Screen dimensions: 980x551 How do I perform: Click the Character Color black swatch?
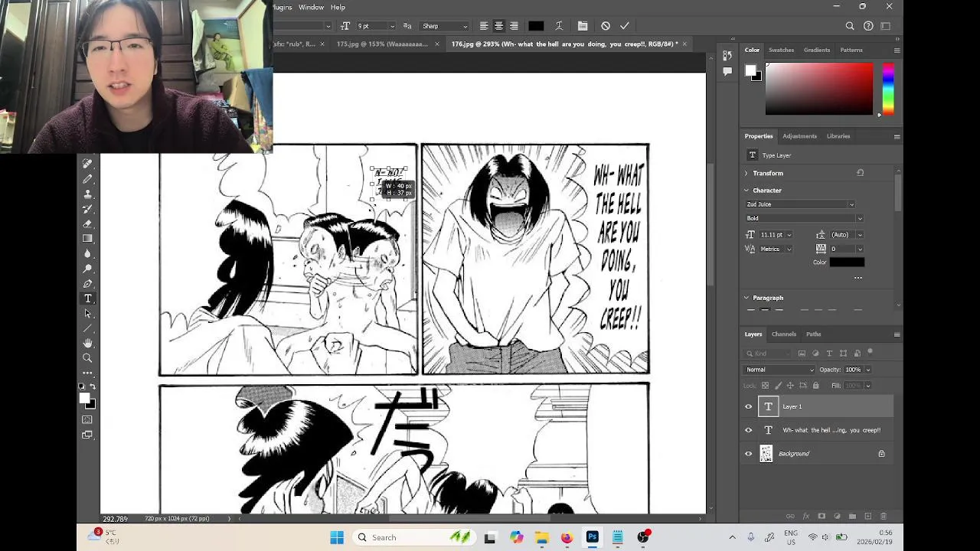(x=847, y=262)
